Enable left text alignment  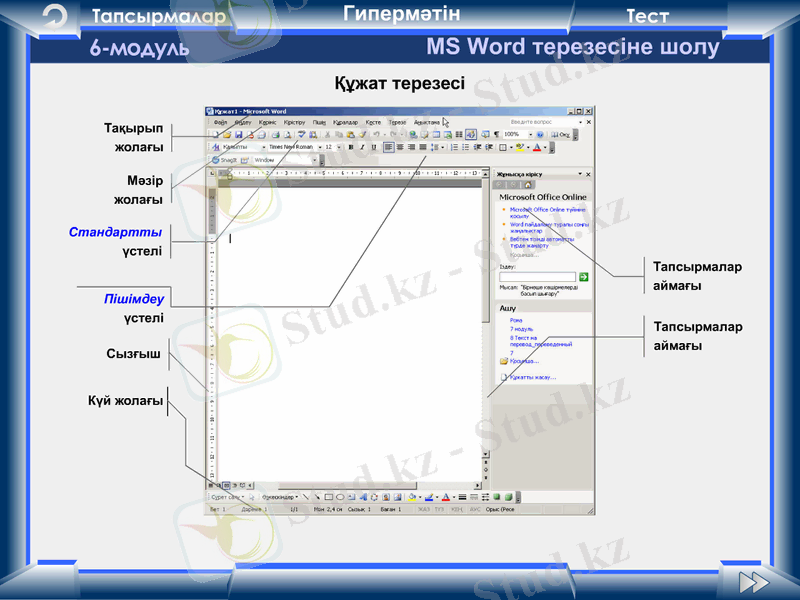click(x=388, y=147)
